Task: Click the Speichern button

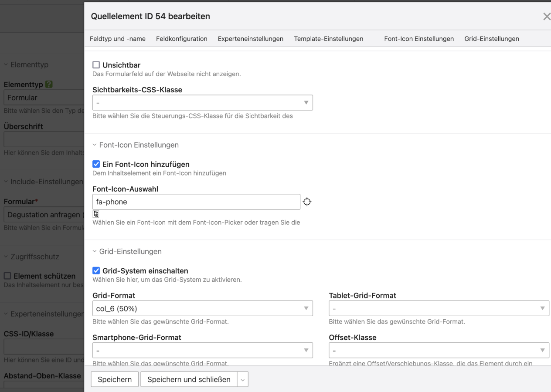Action: click(x=115, y=379)
